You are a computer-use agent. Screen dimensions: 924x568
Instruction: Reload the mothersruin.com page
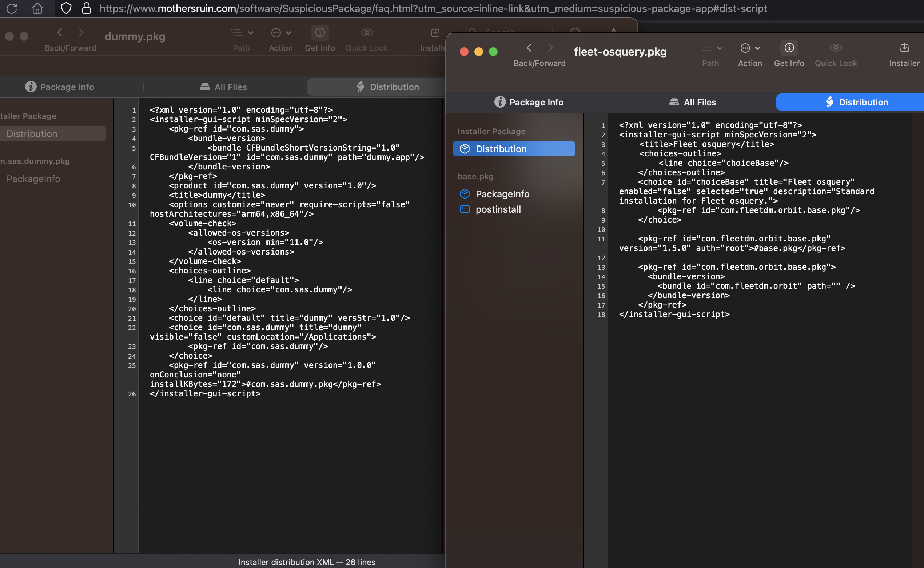pyautogui.click(x=11, y=8)
